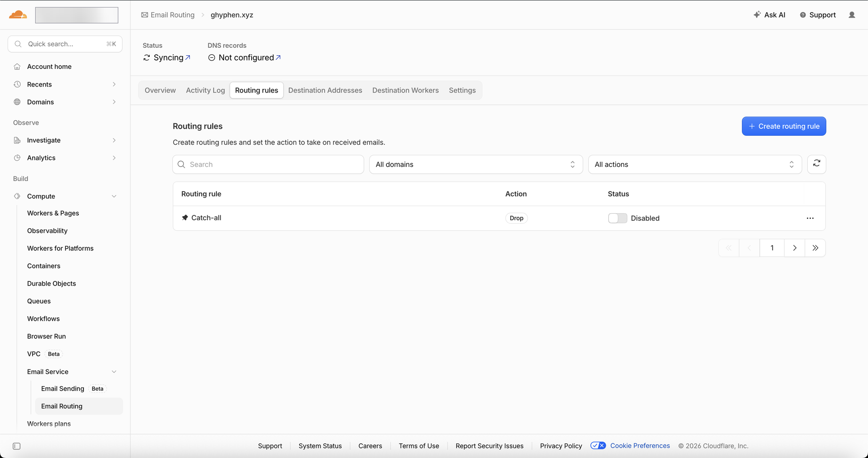Click the Email Routing envelope icon in breadcrumb

click(x=145, y=15)
